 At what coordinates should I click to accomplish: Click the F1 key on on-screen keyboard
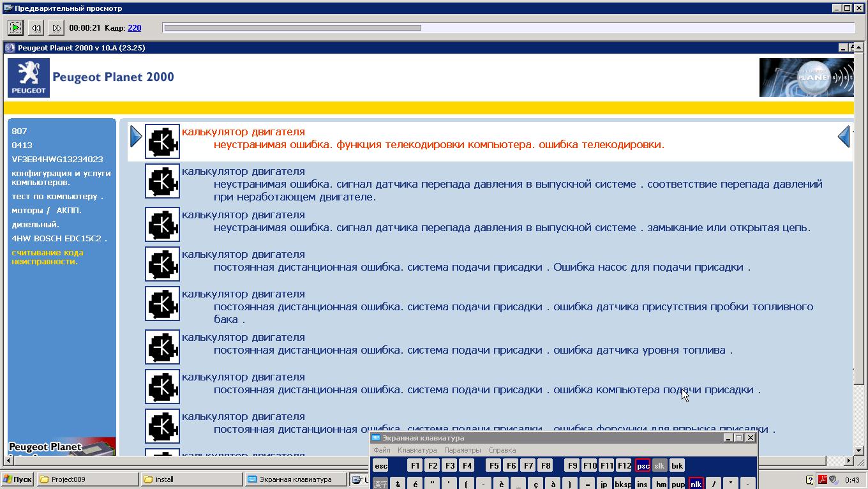tap(415, 465)
